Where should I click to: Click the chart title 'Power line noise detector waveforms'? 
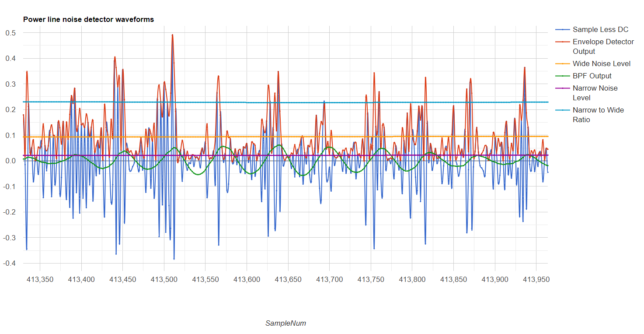pos(88,19)
